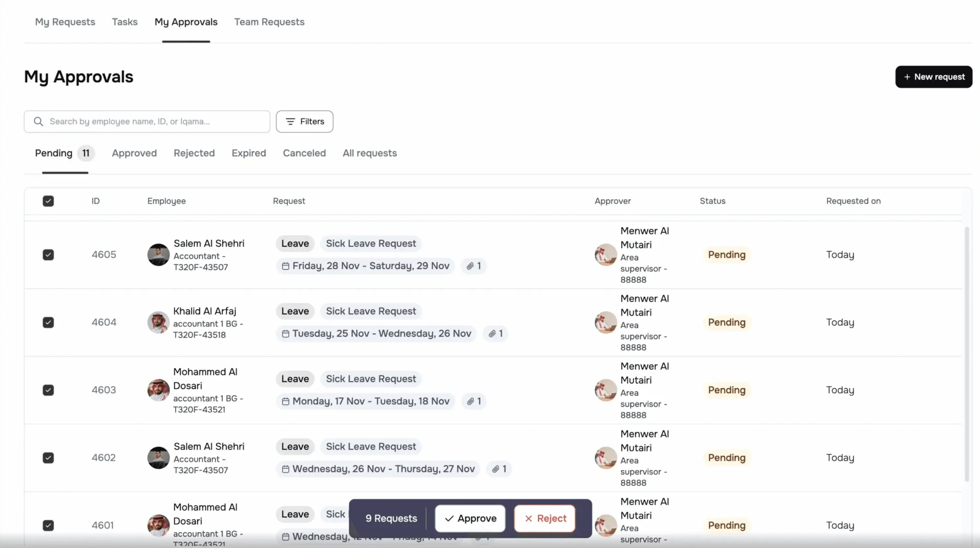Click approver avatar on request 4603
The height and width of the screenshot is (548, 980).
tap(605, 390)
